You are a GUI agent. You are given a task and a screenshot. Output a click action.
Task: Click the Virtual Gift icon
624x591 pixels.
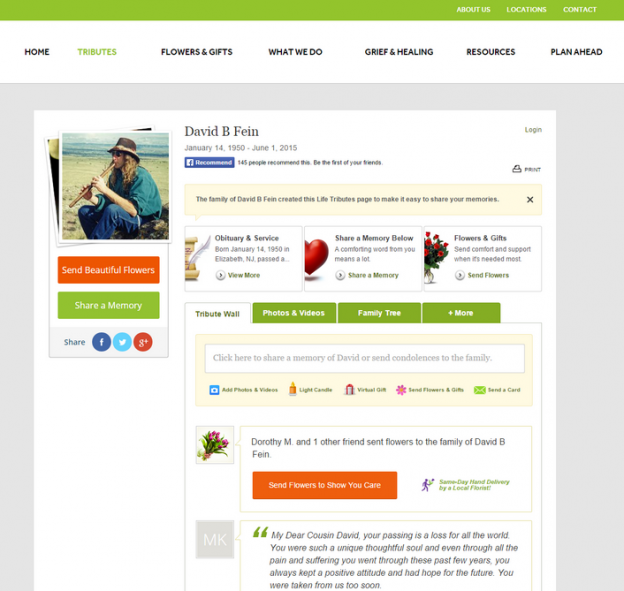tap(349, 389)
